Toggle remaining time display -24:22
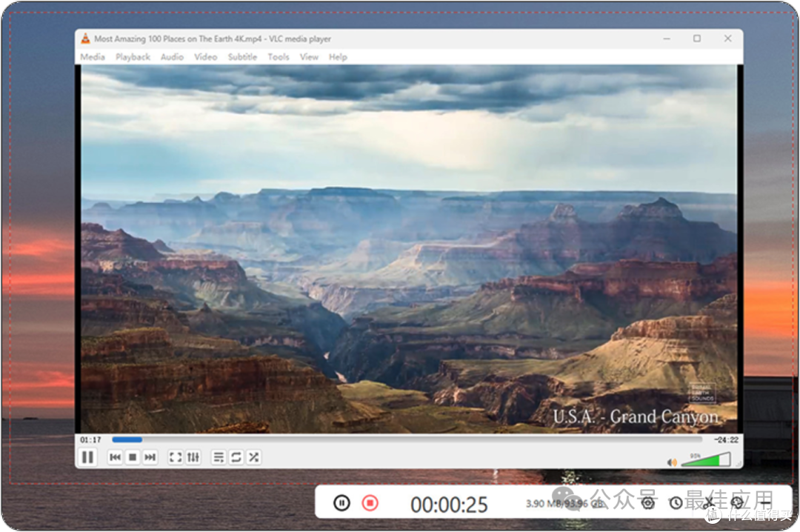800x532 pixels. pos(726,440)
